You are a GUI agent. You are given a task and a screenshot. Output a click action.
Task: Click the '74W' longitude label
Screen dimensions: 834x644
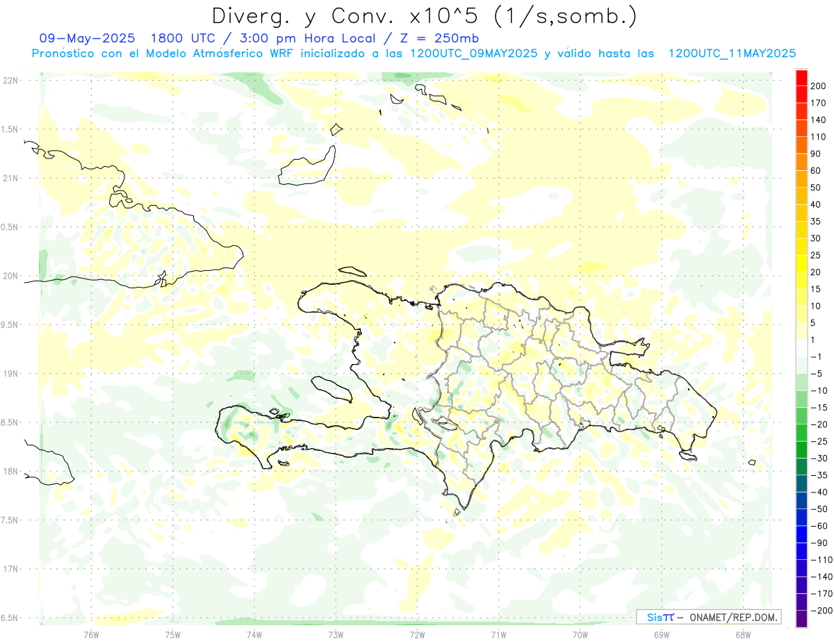pos(254,634)
